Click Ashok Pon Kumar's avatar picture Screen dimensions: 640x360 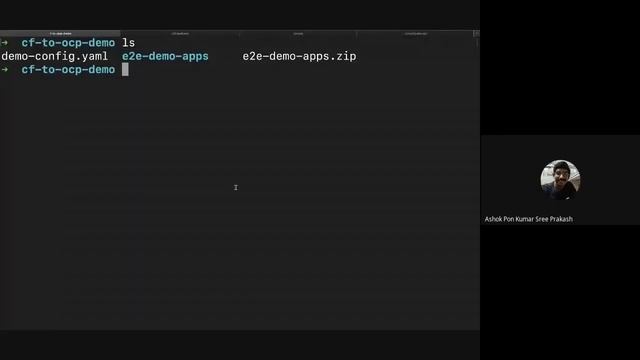pos(560,180)
